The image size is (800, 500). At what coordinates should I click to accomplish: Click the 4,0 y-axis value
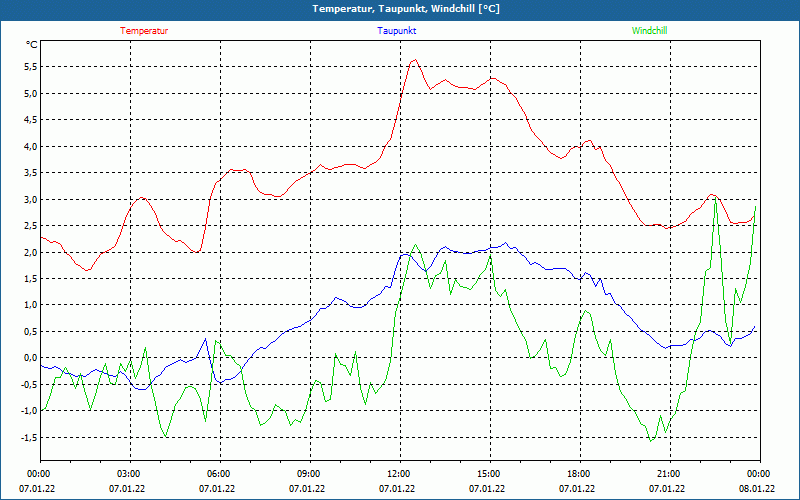31,146
